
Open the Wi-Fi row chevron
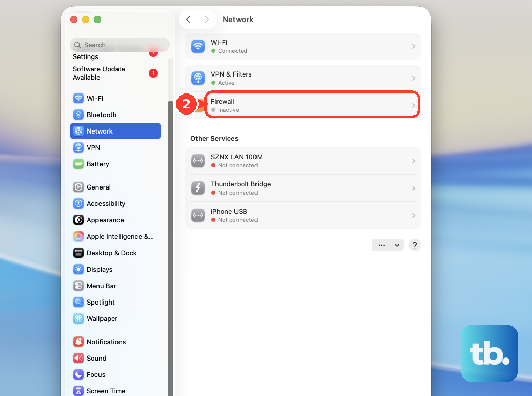(x=413, y=47)
